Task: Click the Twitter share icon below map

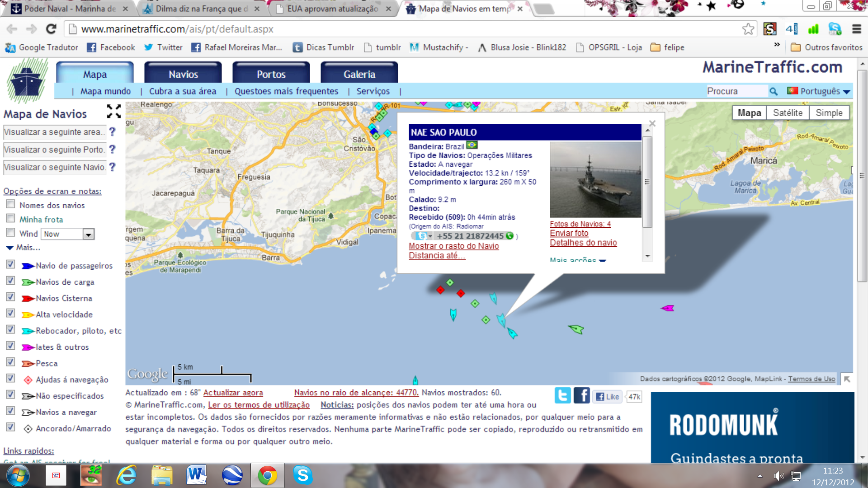Action: tap(563, 395)
